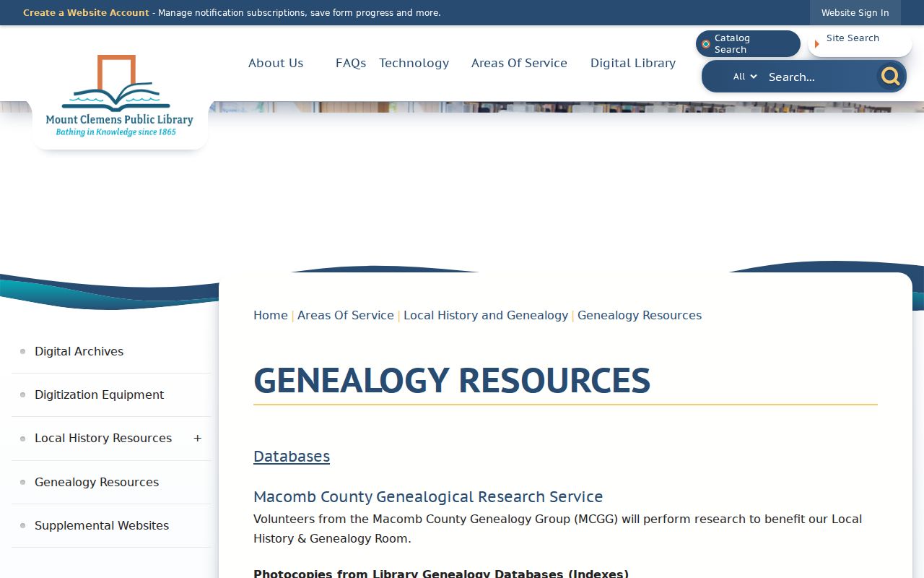Open Local History Resources sidebar link
Viewport: 924px width, 578px height.
(103, 438)
